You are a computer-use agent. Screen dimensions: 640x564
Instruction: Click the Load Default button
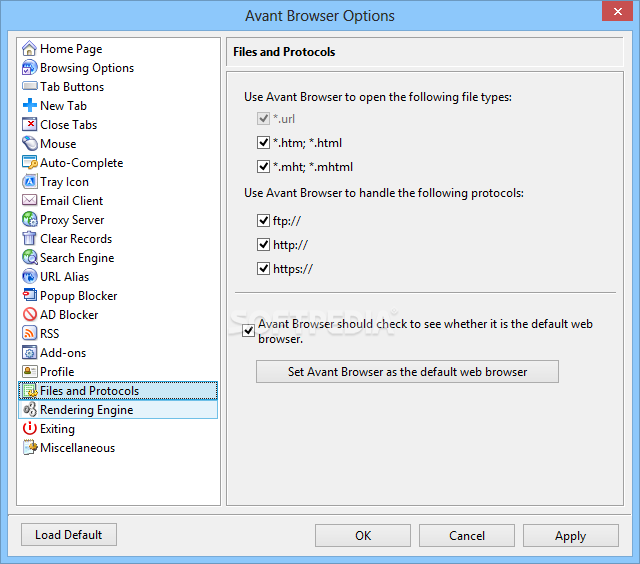(x=69, y=535)
